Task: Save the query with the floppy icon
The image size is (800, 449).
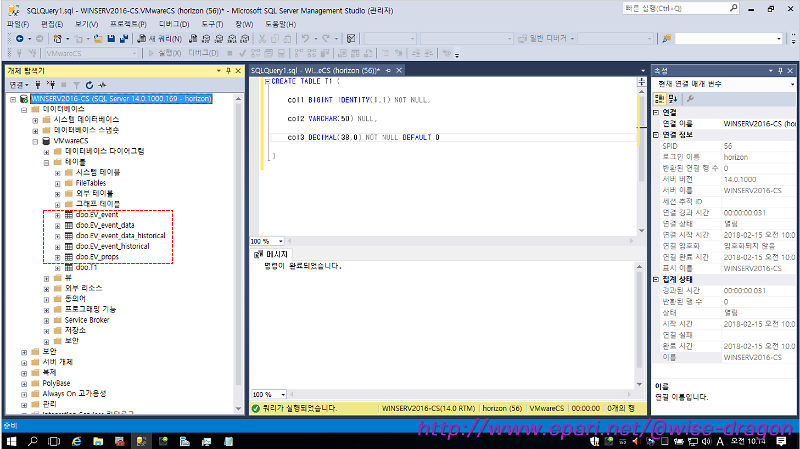Action: pyautogui.click(x=111, y=39)
